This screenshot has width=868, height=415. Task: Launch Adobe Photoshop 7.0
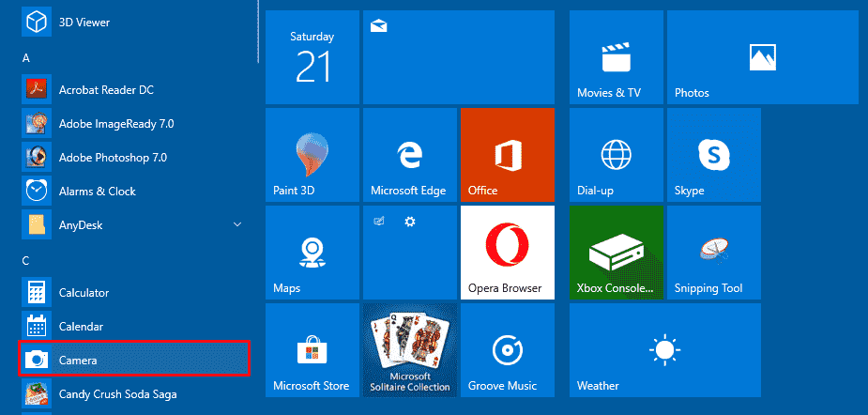coord(134,158)
